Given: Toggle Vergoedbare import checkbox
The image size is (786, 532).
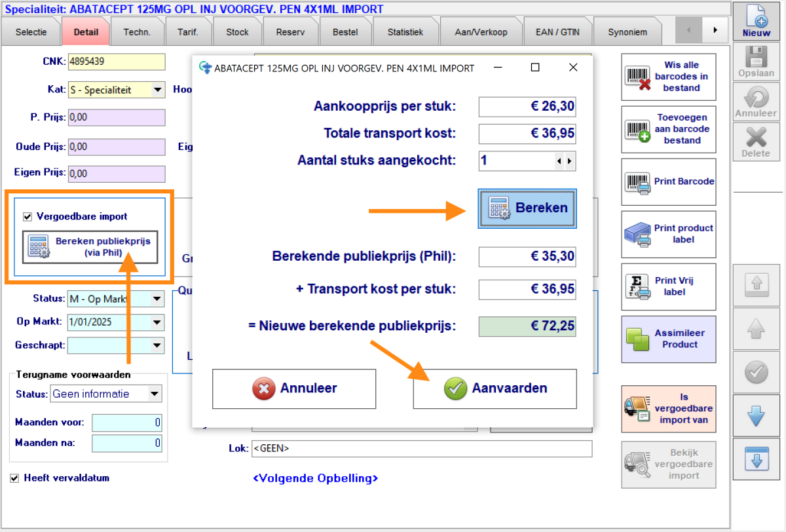Looking at the screenshot, I should (x=28, y=216).
